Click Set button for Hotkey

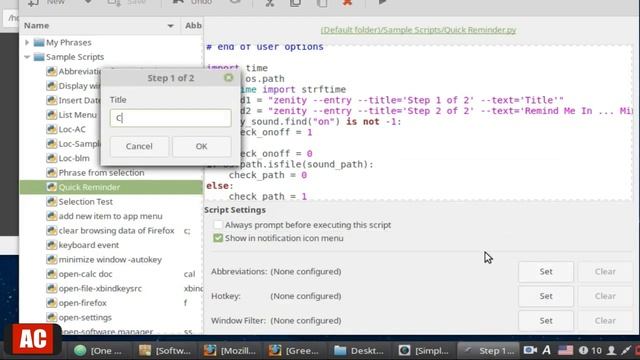coord(546,296)
